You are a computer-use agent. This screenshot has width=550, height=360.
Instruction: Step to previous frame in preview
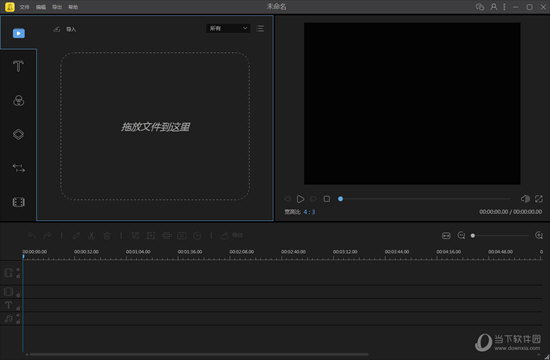(x=287, y=199)
